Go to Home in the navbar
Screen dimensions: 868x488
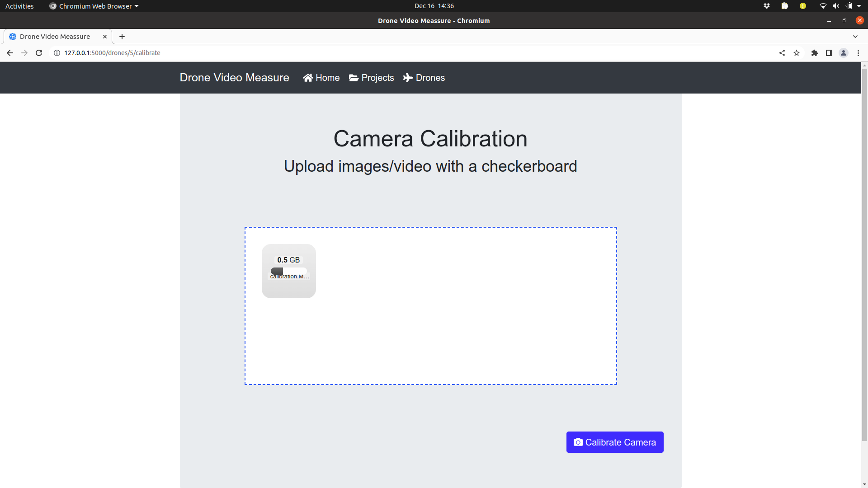click(321, 78)
